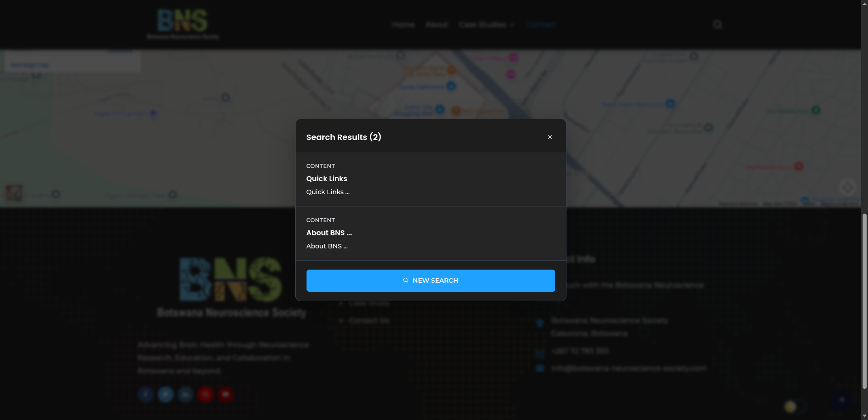Open the About BNS search result
This screenshot has height=420, width=868.
coord(329,233)
